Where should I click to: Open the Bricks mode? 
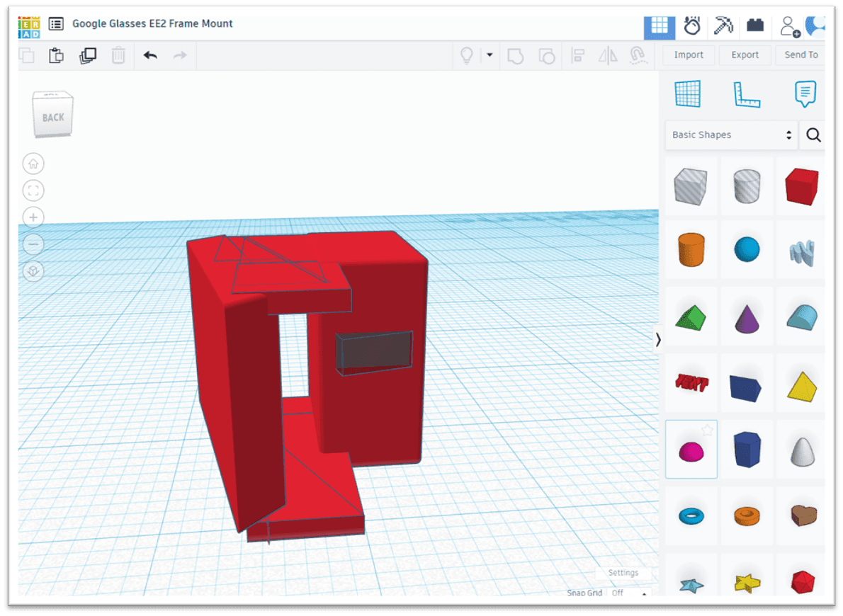point(755,25)
